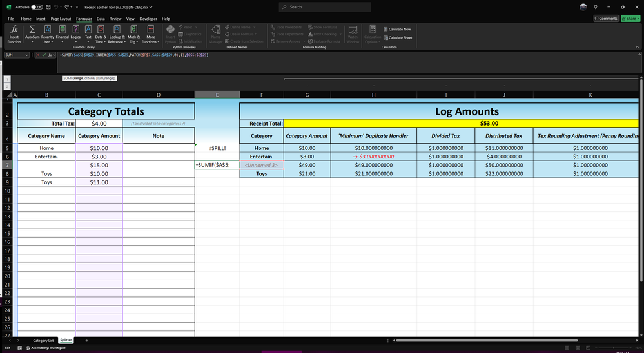The height and width of the screenshot is (353, 644).
Task: Toggle the AutoSave switch
Action: 37,7
